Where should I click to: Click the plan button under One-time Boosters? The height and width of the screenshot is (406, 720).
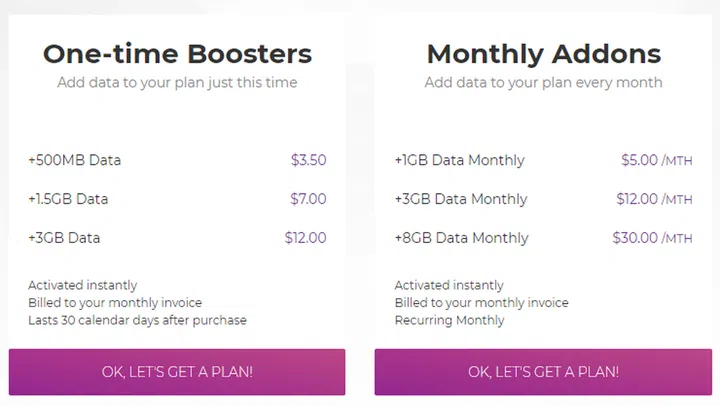[177, 372]
